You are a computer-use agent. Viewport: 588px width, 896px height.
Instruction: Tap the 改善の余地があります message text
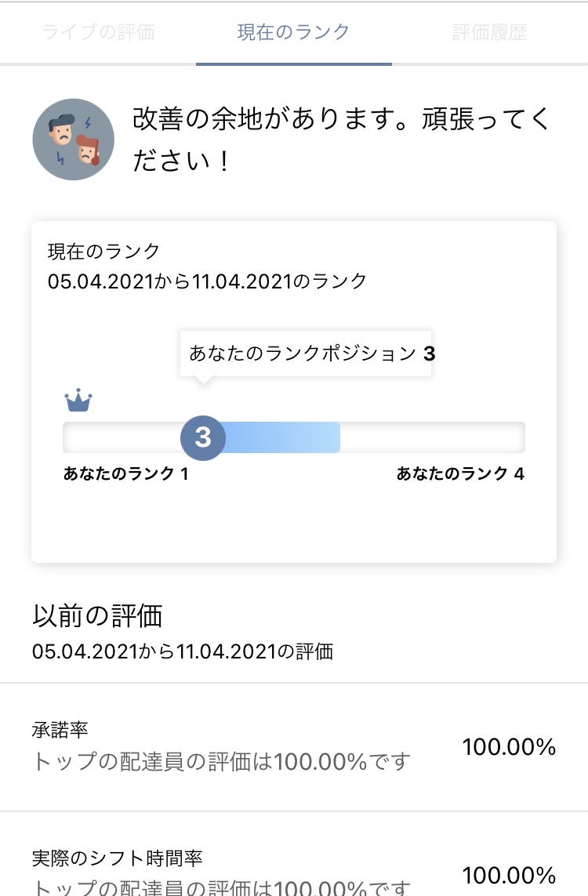(x=342, y=140)
